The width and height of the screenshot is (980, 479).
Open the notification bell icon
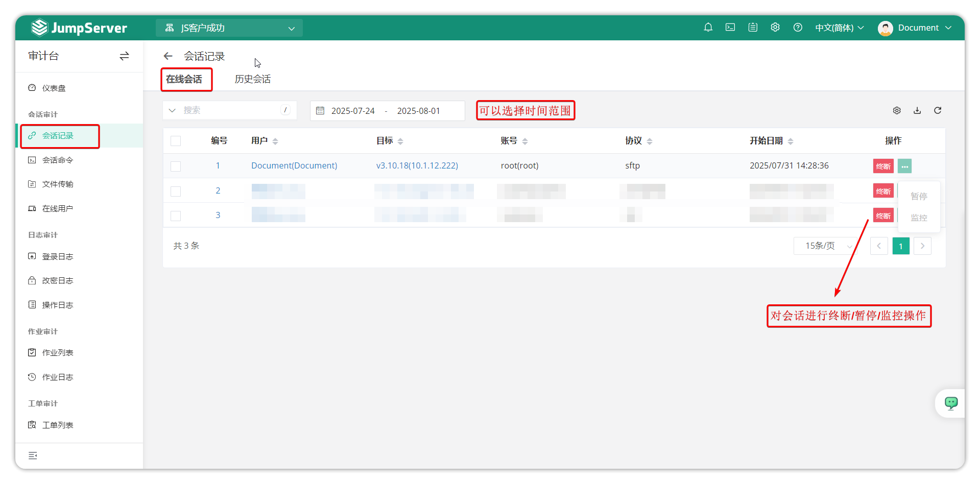[x=708, y=28]
